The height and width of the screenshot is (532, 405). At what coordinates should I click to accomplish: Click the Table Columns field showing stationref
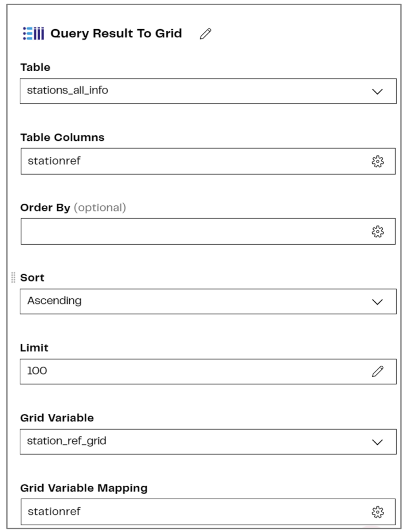pos(156,161)
